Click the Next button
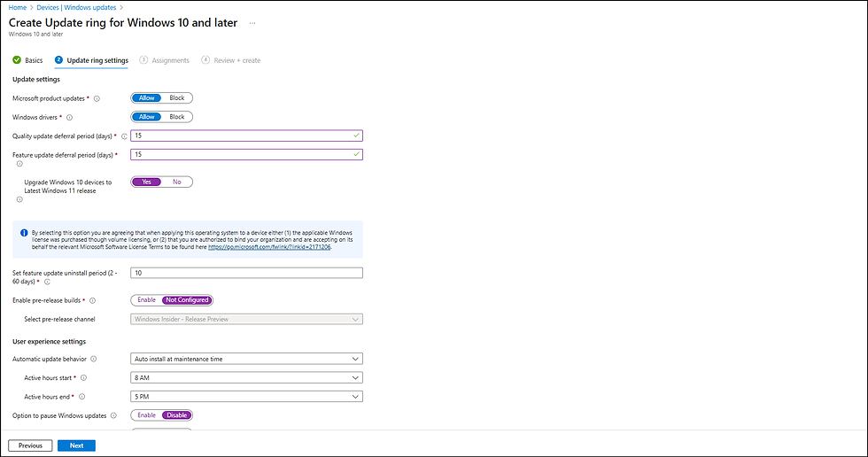Image resolution: width=868 pixels, height=457 pixels. pos(76,445)
